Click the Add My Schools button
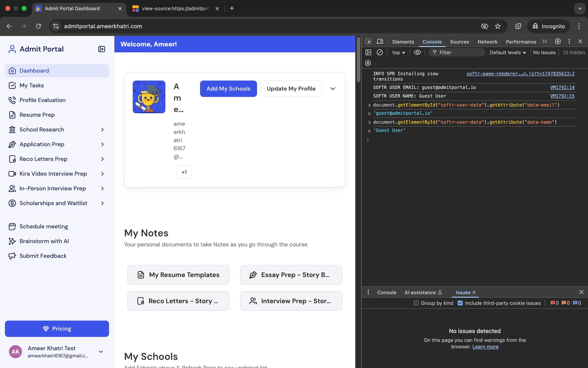This screenshot has height=368, width=588. 228,89
